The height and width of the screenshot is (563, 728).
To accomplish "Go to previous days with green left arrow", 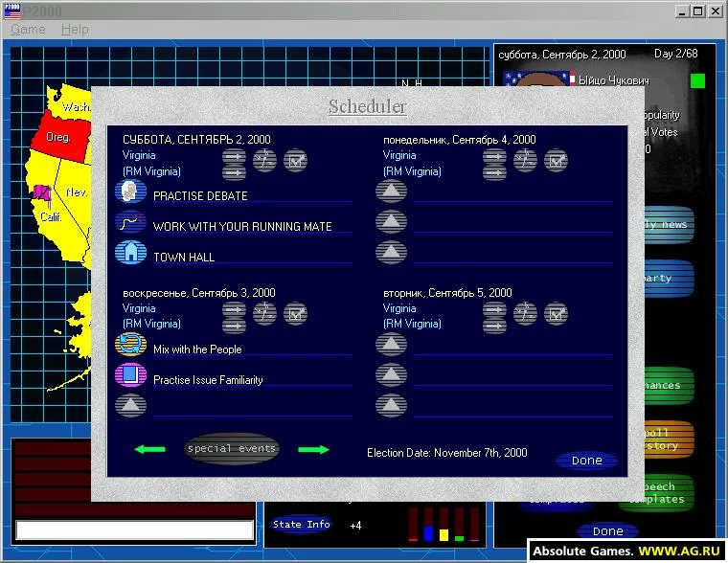I will (x=149, y=449).
